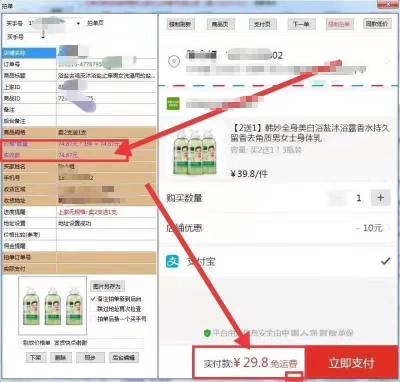Viewport: 400px width, 382px height.
Task: Click the product title 【2送1】韩纱全身美白浴盐
Action: coord(310,133)
